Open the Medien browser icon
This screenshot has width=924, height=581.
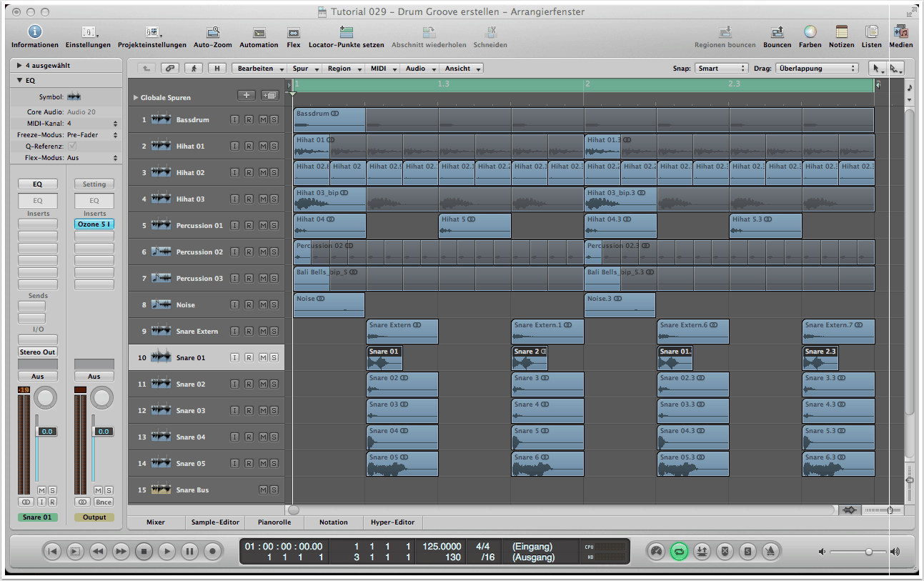[900, 32]
